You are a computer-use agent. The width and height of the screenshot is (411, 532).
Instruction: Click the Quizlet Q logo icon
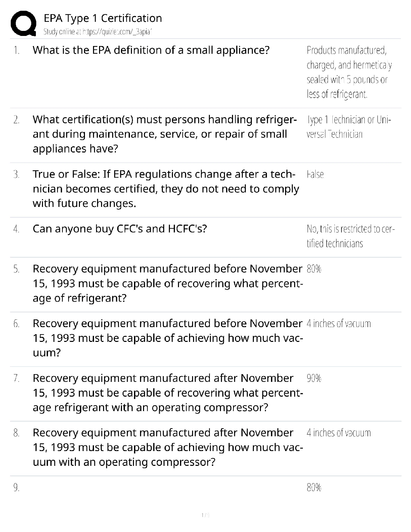pyautogui.click(x=24, y=23)
